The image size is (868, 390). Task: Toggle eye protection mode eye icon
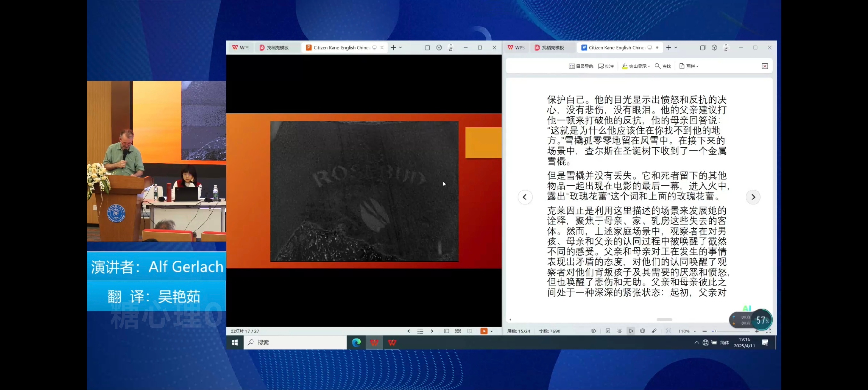[593, 331]
